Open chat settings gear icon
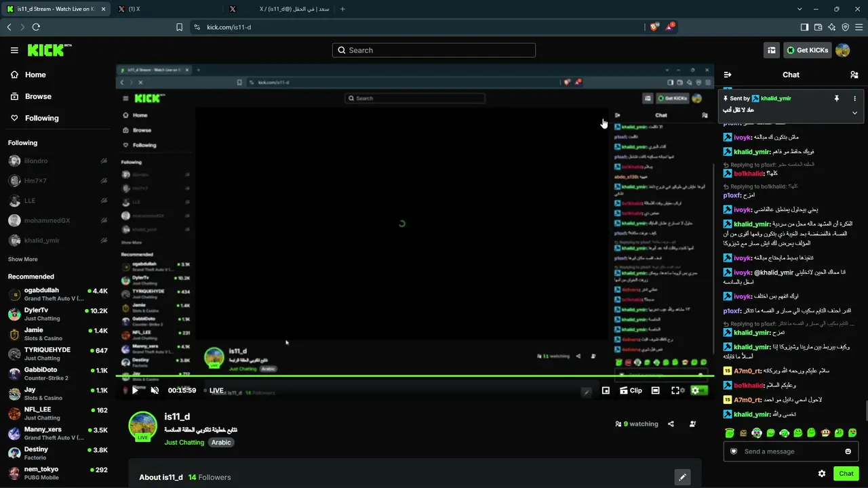This screenshot has height=488, width=868. click(822, 474)
